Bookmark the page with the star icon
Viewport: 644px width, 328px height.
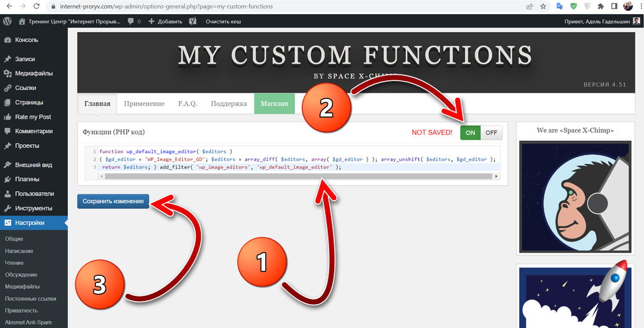coord(543,6)
